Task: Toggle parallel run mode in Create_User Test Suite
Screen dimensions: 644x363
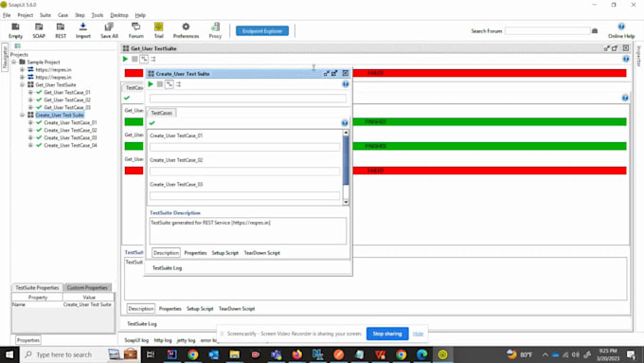Action: tap(178, 84)
